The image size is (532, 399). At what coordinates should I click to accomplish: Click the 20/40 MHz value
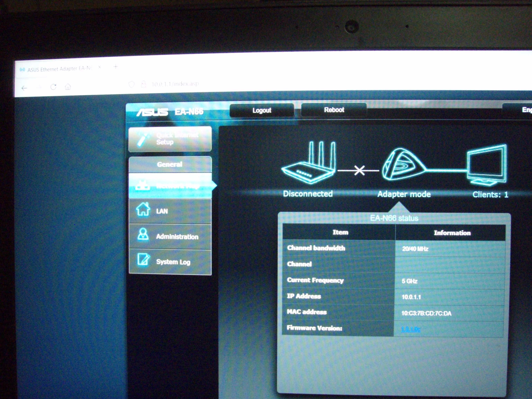[415, 249]
